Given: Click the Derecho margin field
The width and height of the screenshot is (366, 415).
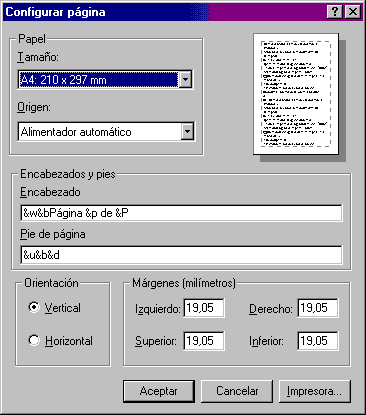Looking at the screenshot, I should (x=318, y=308).
